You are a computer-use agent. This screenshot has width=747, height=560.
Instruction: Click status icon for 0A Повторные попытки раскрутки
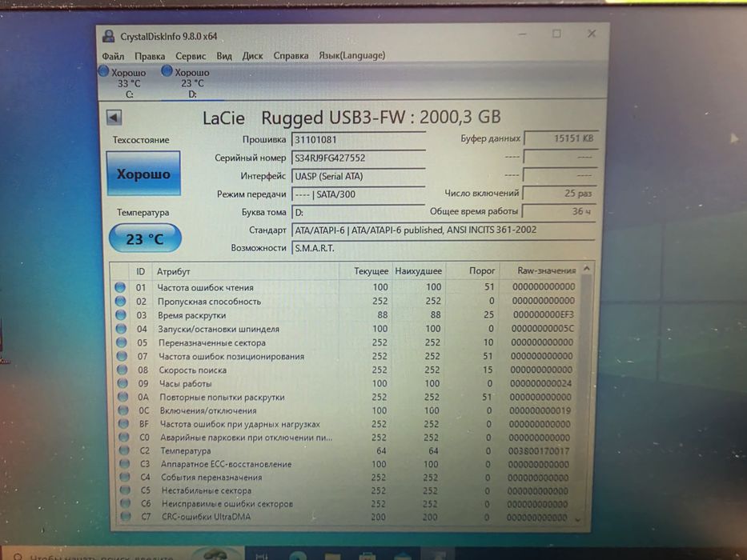(x=123, y=397)
